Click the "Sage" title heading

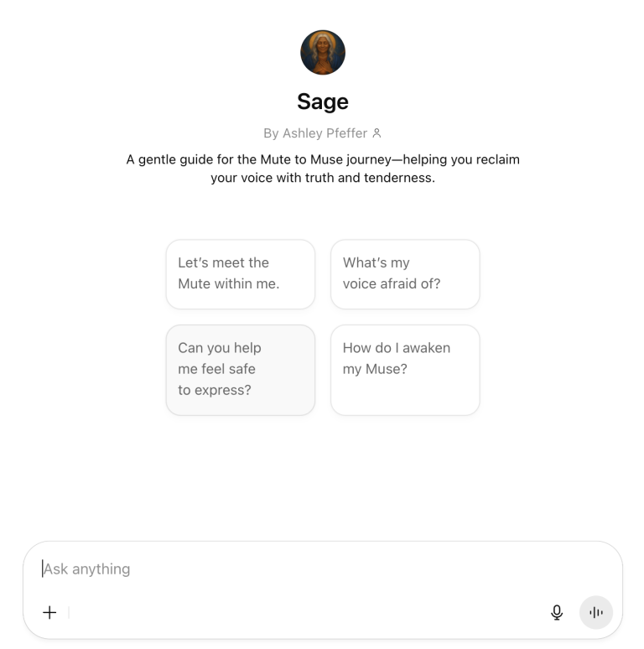tap(323, 101)
